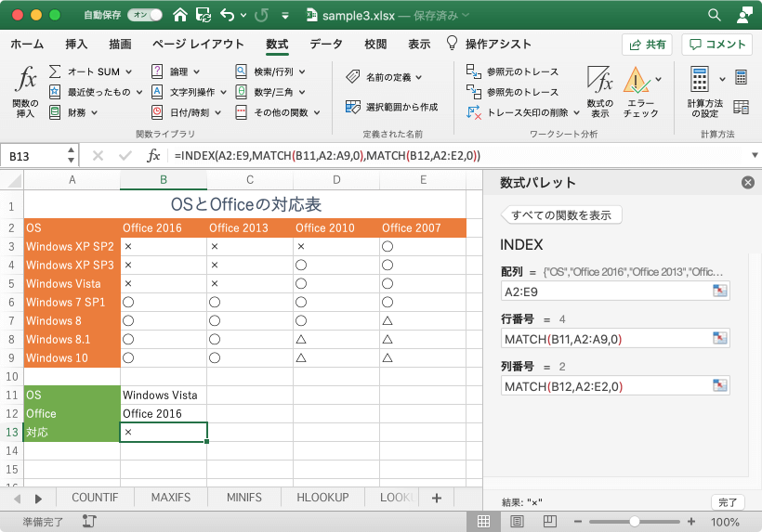Image resolution: width=762 pixels, height=532 pixels.
Task: Expand the Calculation Options dropdown arrow
Action: [723, 79]
